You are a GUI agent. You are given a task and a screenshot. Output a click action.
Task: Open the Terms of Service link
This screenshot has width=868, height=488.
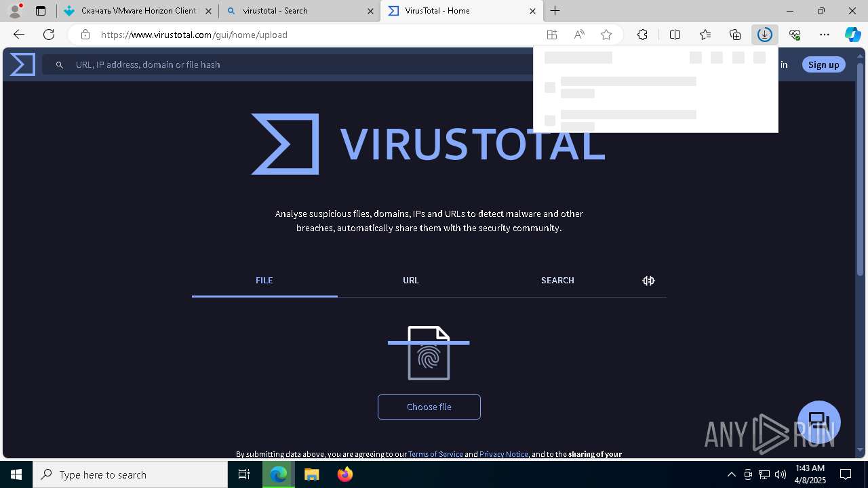(435, 454)
